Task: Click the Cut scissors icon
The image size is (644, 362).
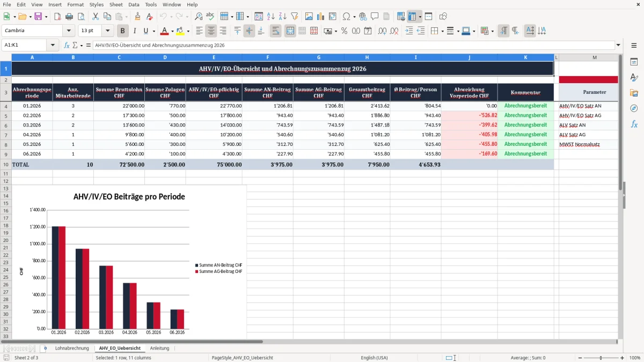Action: pos(95,17)
